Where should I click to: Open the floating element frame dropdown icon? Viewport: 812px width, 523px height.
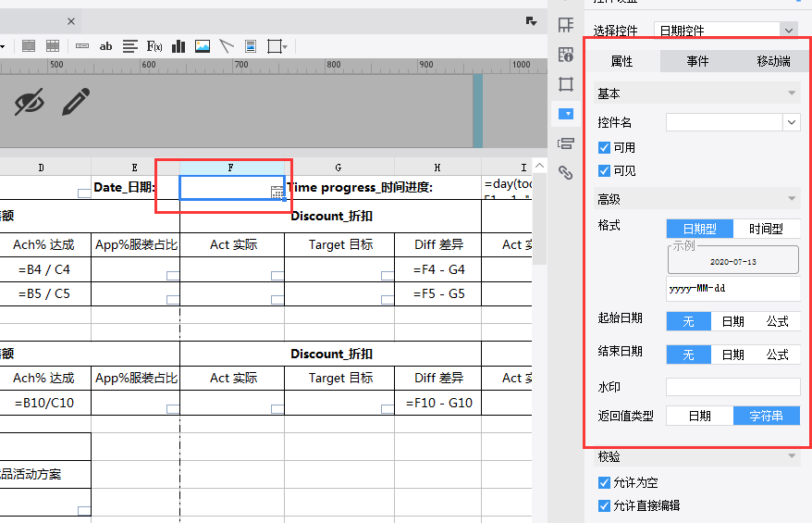click(277, 46)
